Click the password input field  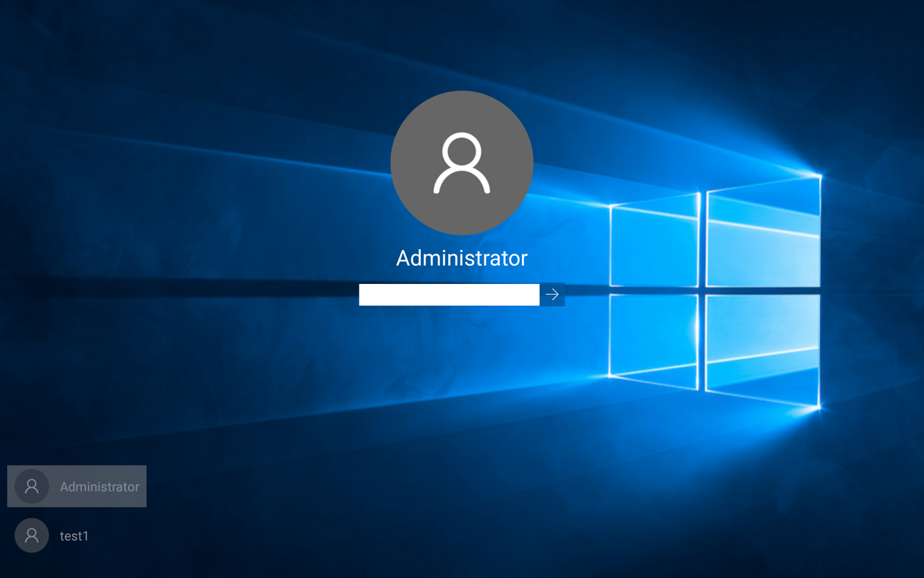point(449,295)
